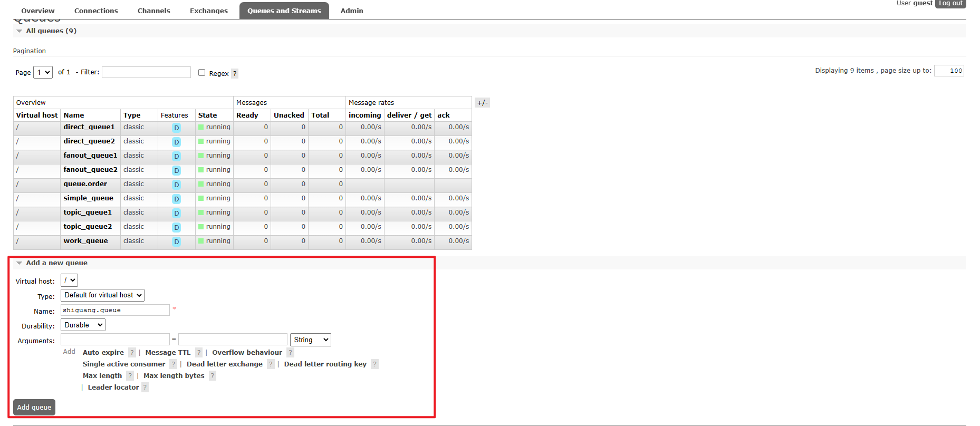Image resolution: width=980 pixels, height=426 pixels.
Task: Open help icon next to Auto expire
Action: [x=132, y=353]
